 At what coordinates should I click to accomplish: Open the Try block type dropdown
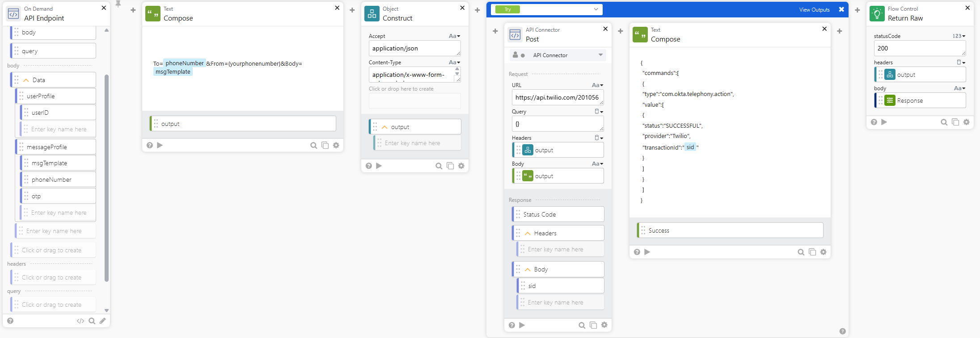coord(596,9)
